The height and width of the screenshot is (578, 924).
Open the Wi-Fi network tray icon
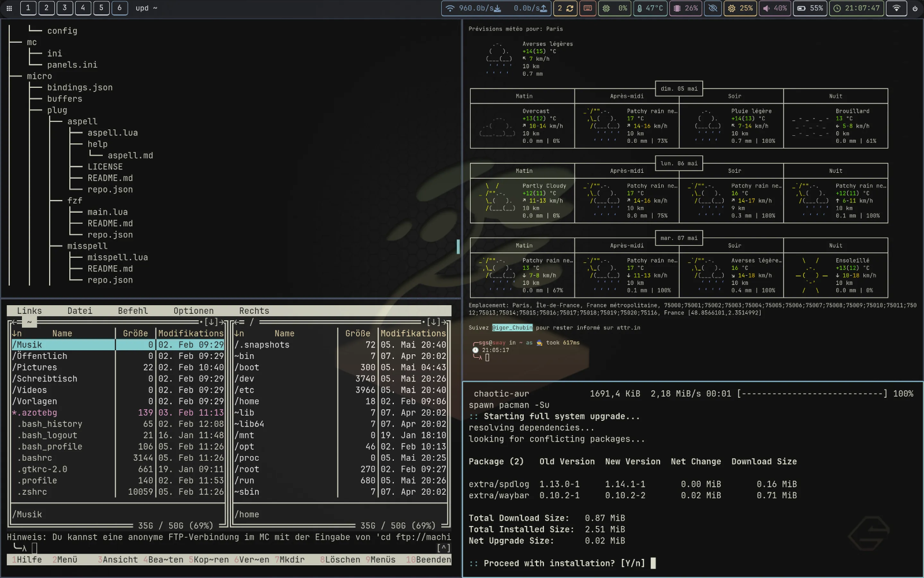click(x=896, y=8)
